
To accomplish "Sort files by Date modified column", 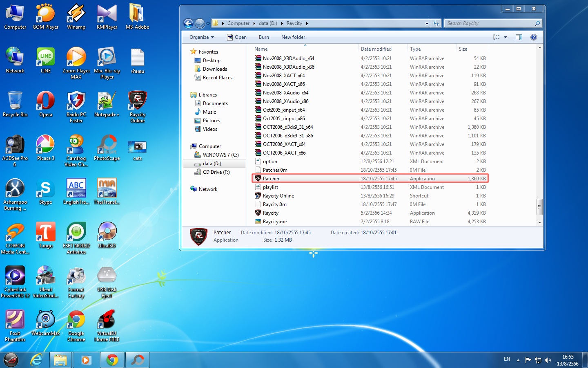I will pos(383,49).
